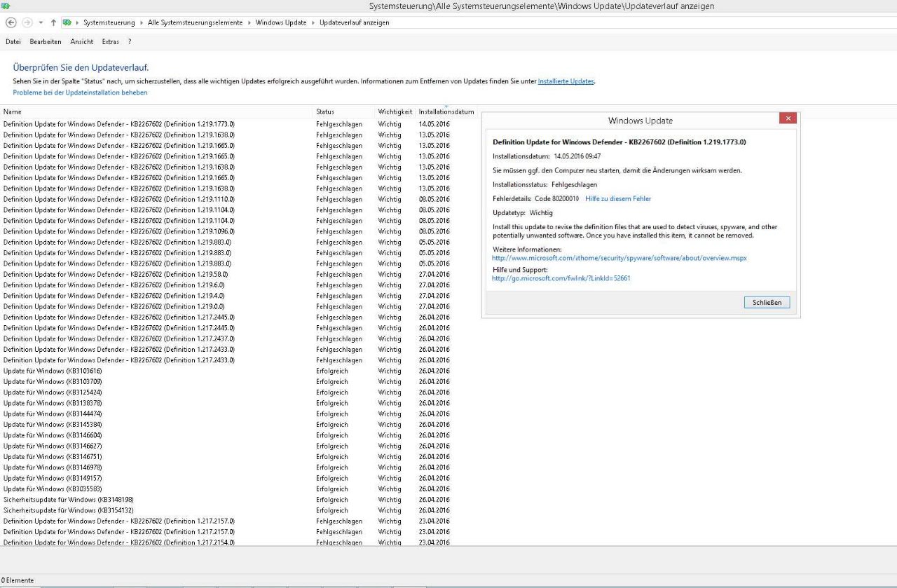This screenshot has width=897, height=588.
Task: Select Update für Windows (KB3146751) row
Action: click(x=226, y=457)
